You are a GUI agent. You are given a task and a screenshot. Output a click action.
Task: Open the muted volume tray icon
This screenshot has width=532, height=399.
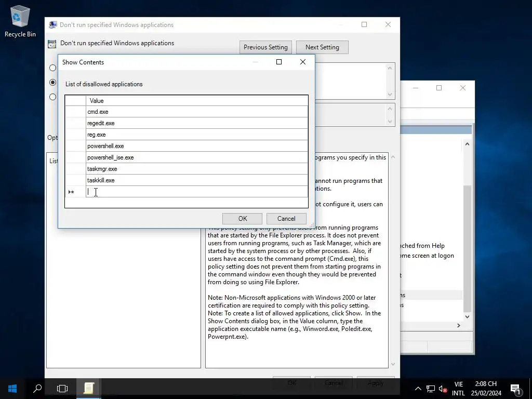click(x=443, y=389)
